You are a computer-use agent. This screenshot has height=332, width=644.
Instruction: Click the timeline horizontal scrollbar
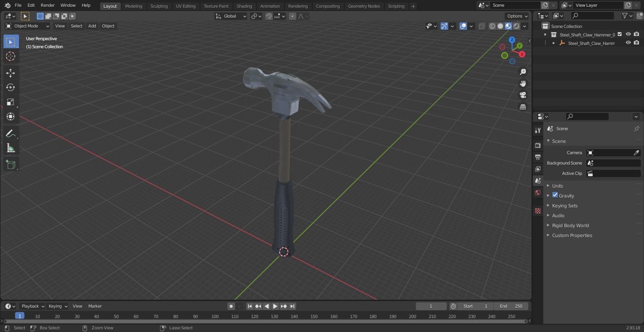click(x=265, y=321)
